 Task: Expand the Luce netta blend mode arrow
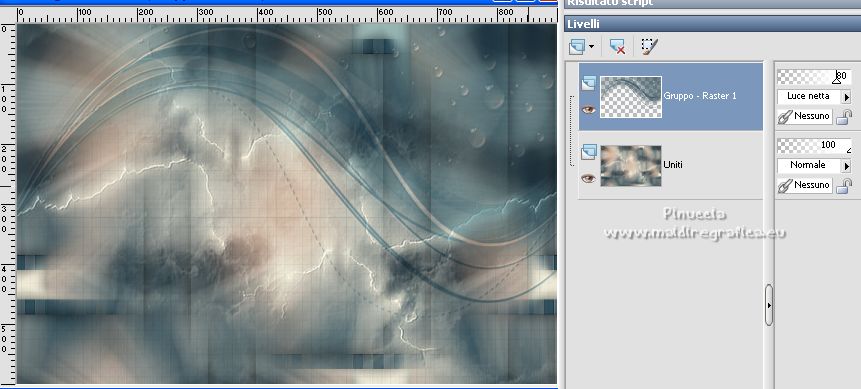(847, 97)
